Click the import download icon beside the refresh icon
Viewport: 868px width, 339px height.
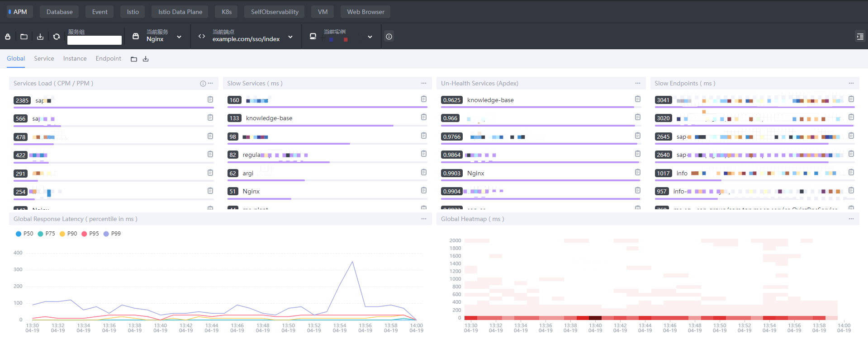coord(40,37)
